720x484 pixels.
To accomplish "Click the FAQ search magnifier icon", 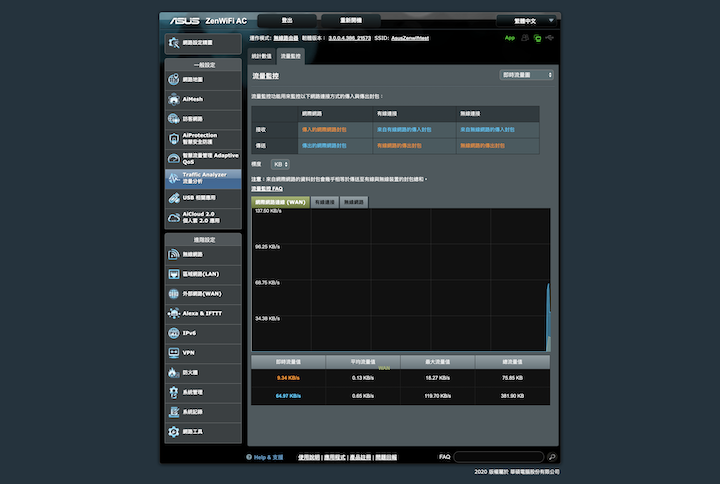I will (552, 457).
